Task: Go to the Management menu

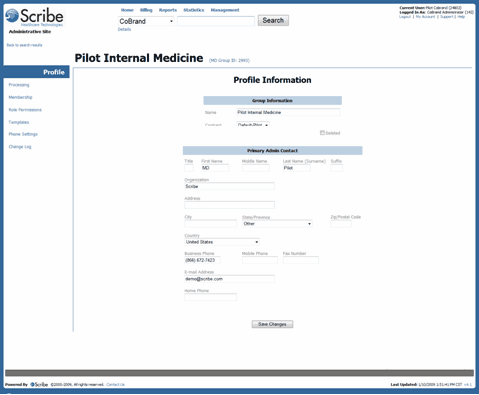Action: click(225, 10)
